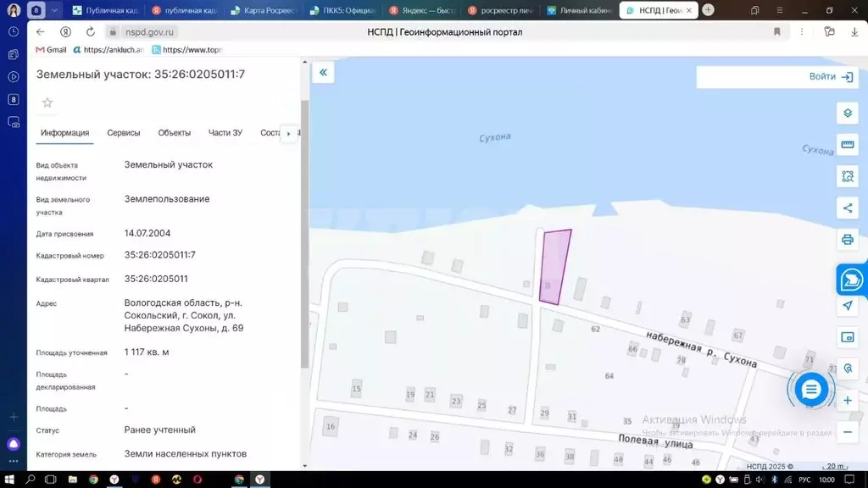Image resolution: width=868 pixels, height=488 pixels.
Task: Collapse the parcel info panel with double-chevron
Action: point(322,73)
